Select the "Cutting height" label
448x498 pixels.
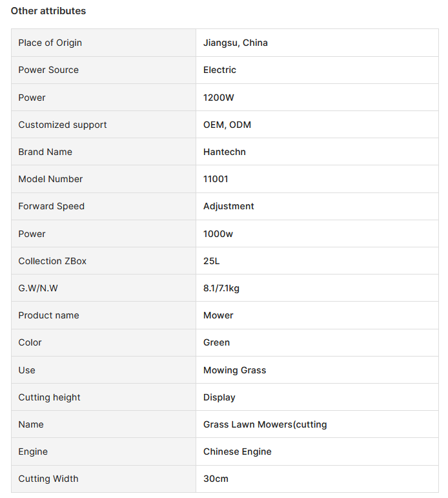point(50,397)
